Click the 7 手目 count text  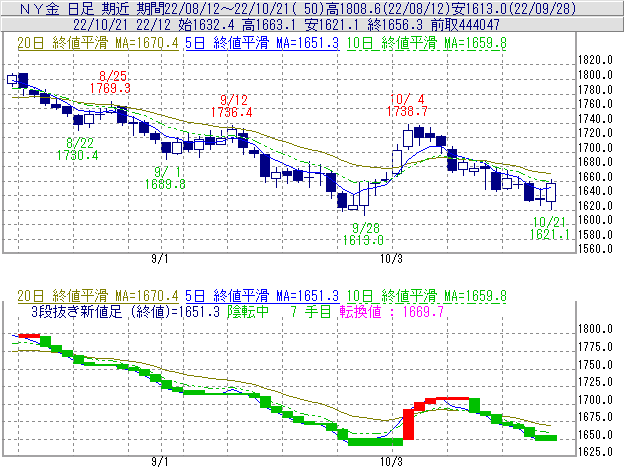(x=311, y=311)
